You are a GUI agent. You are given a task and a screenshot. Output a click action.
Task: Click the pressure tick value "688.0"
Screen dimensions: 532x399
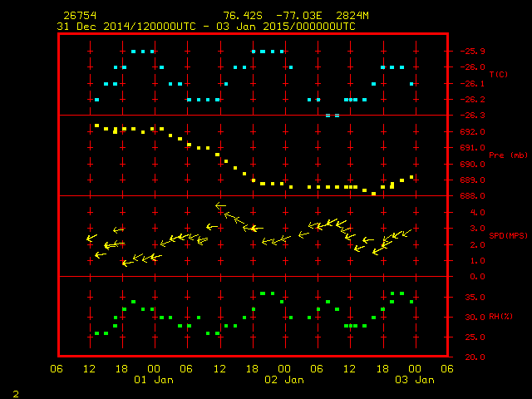click(472, 196)
